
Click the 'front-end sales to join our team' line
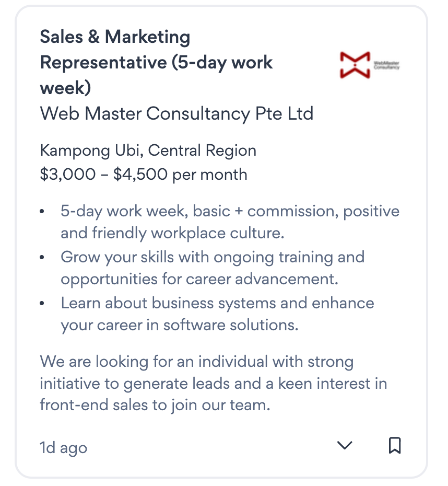click(x=155, y=405)
